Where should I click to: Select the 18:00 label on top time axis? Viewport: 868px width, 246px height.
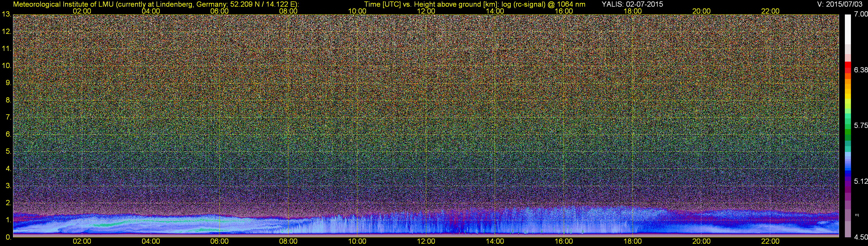pyautogui.click(x=632, y=11)
